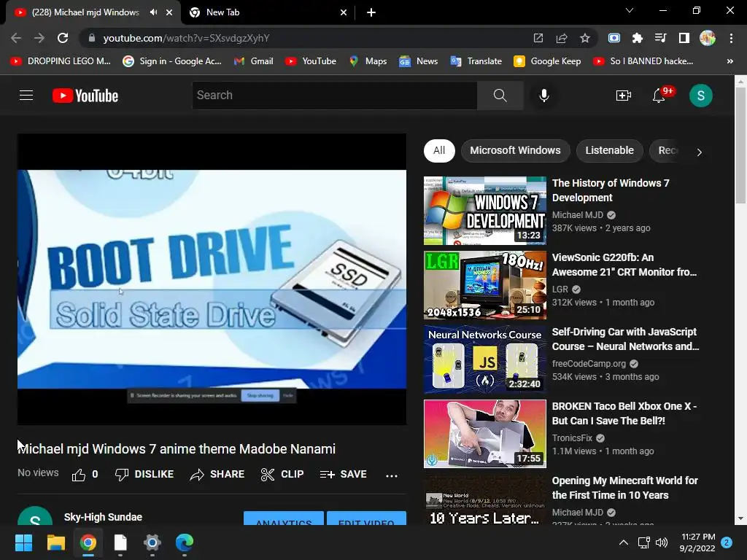The width and height of the screenshot is (747, 560).
Task: Open the Gmail bookmark
Action: coord(253,61)
